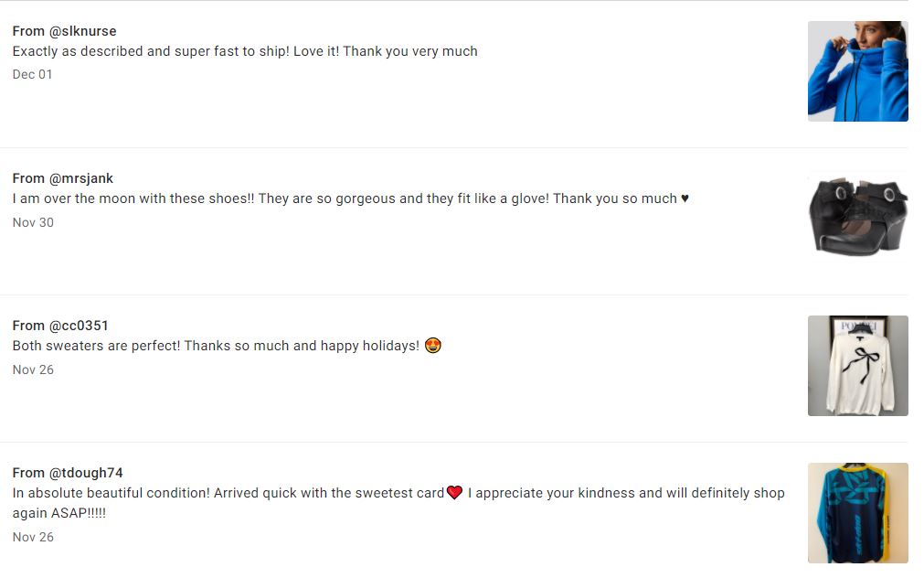Select the 'over the moon with these shoes' review
This screenshot has width=924, height=578.
(x=344, y=198)
